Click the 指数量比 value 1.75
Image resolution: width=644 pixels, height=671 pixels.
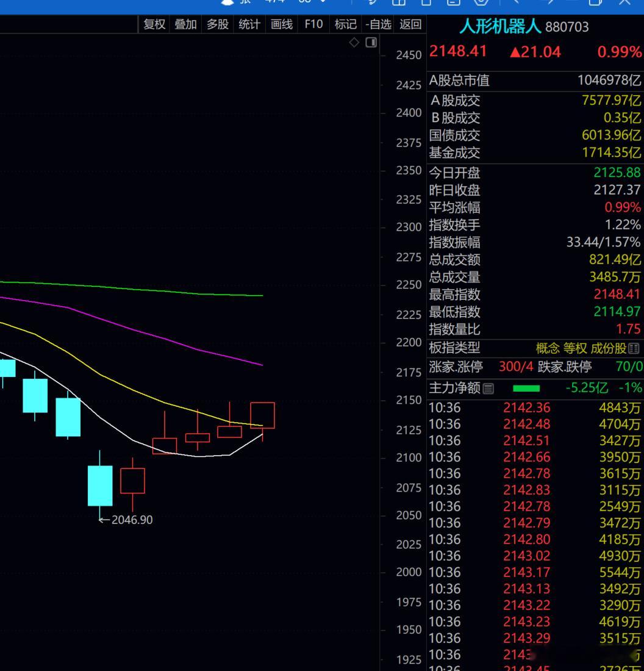[x=628, y=329]
